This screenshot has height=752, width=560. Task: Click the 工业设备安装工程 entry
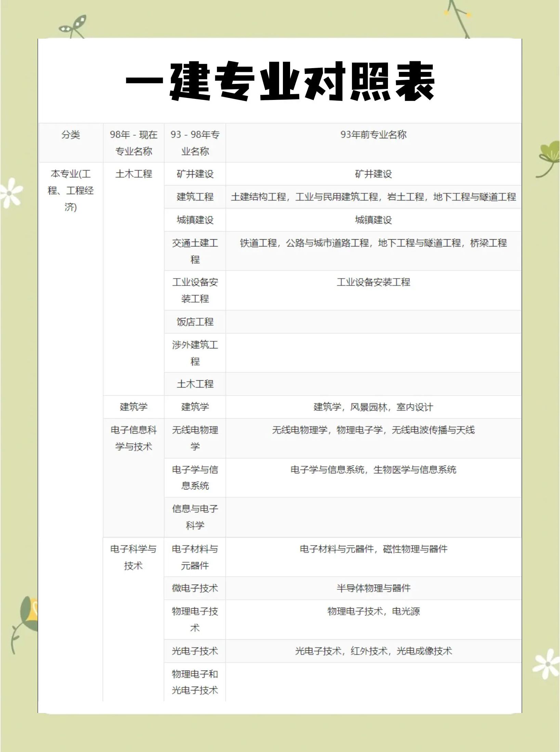[x=195, y=289]
